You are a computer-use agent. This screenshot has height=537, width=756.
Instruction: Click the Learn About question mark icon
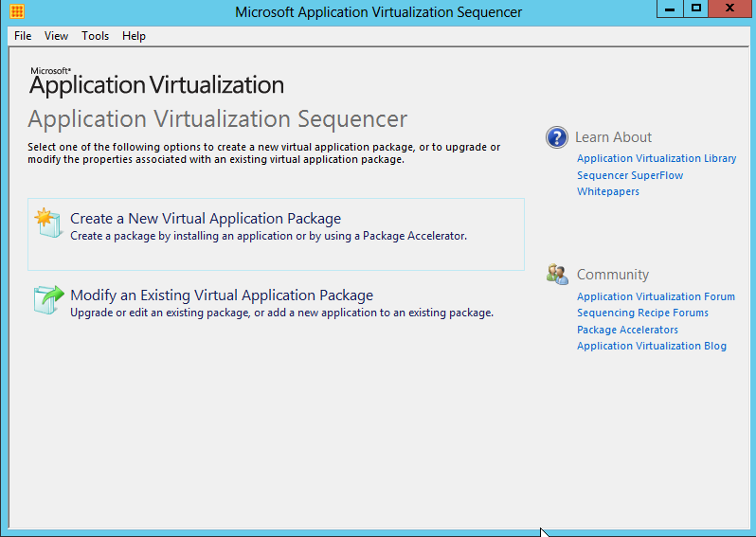557,137
